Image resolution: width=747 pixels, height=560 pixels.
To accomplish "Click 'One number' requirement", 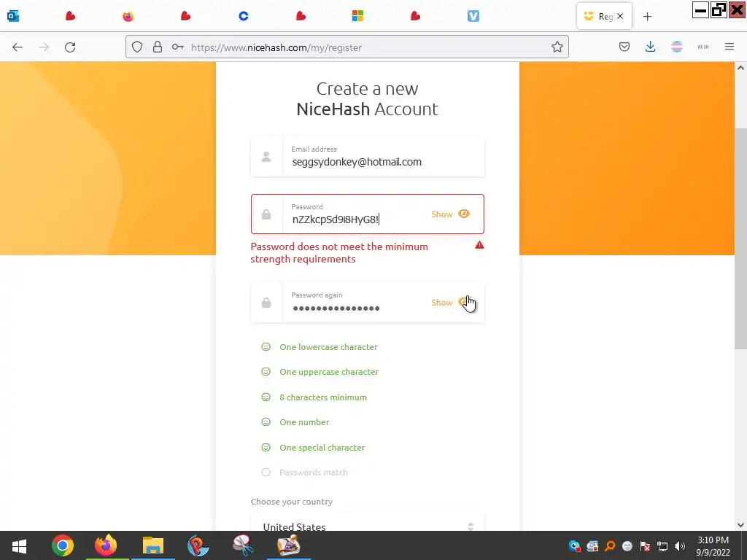I will coord(304,422).
